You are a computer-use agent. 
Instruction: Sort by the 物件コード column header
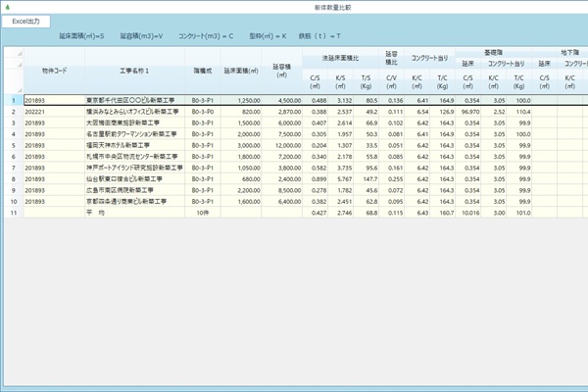click(x=54, y=71)
